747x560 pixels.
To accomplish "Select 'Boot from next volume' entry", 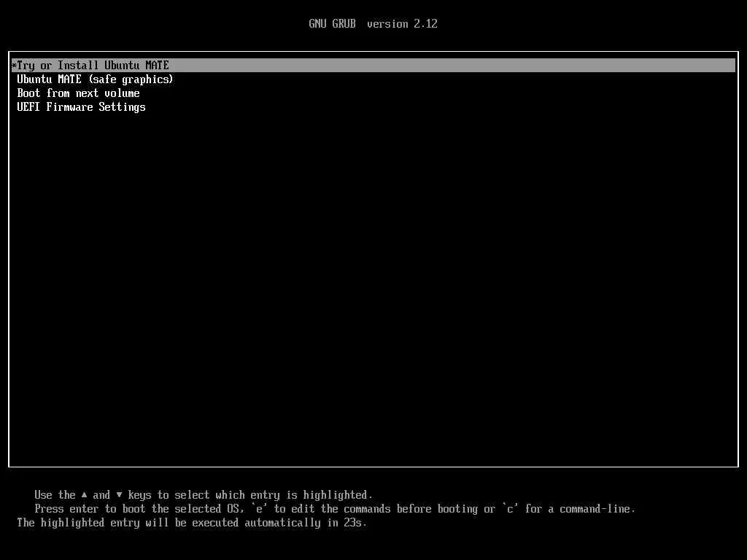I will pos(79,93).
